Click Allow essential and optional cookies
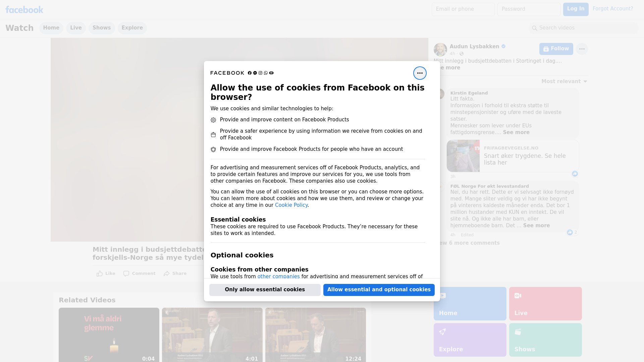 379,290
